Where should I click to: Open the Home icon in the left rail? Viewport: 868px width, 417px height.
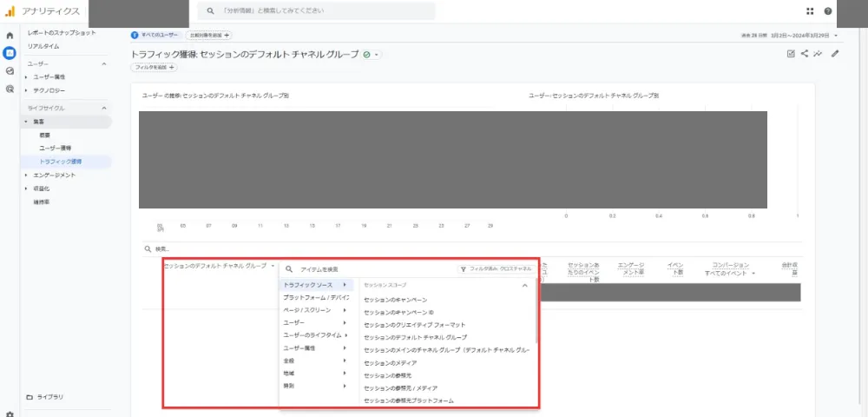[x=10, y=36]
